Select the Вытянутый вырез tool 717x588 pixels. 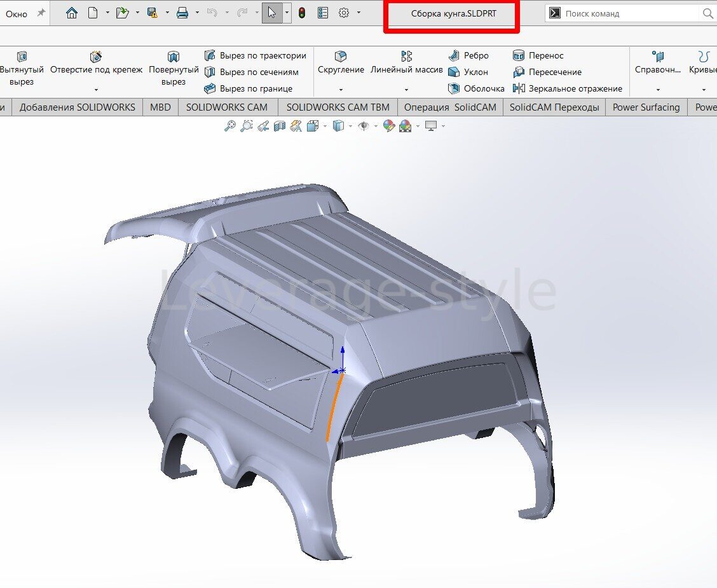point(22,69)
